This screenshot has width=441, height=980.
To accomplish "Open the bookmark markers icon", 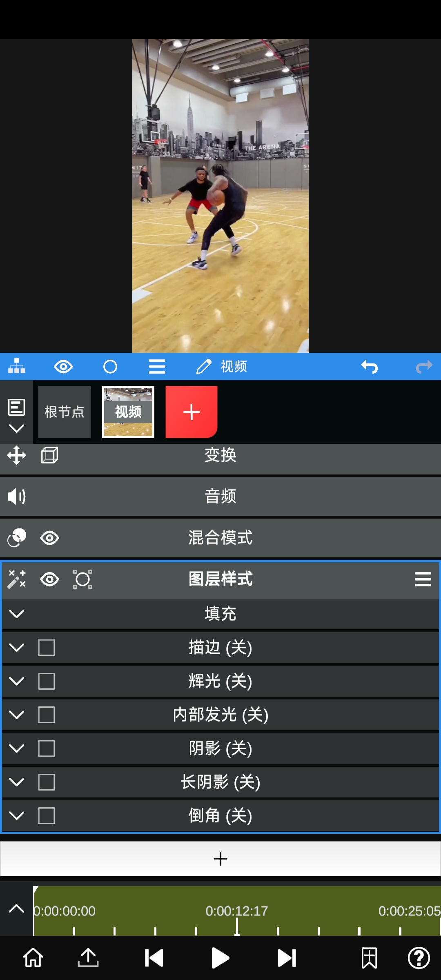I will pyautogui.click(x=369, y=958).
